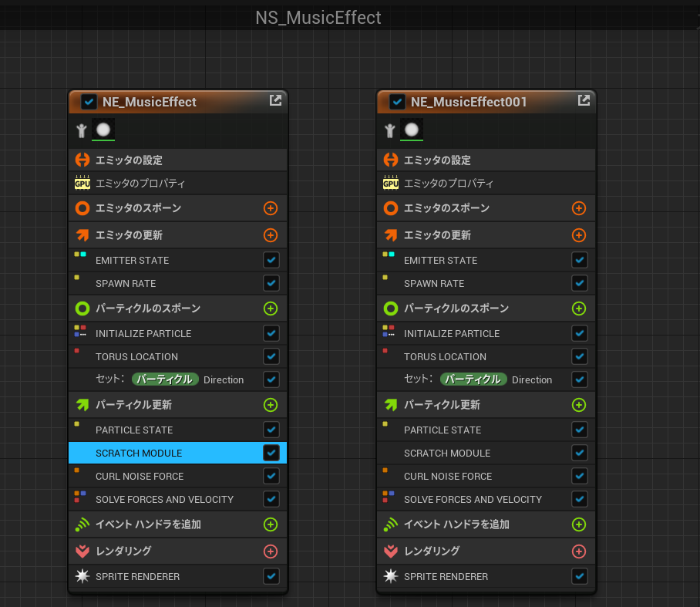This screenshot has height=607, width=700.
Task: Select エミッタのプロパティ row in NE_MusicEffect001
Action: point(486,183)
